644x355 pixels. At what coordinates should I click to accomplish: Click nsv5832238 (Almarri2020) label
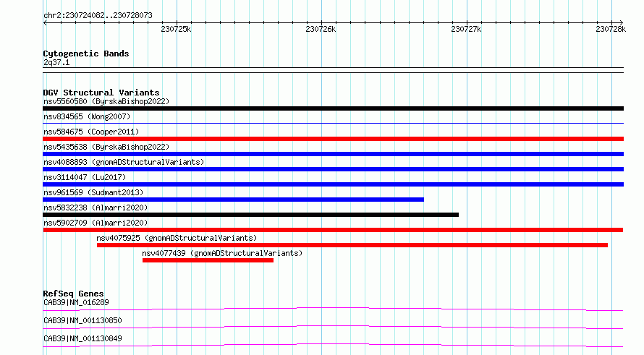pyautogui.click(x=96, y=208)
